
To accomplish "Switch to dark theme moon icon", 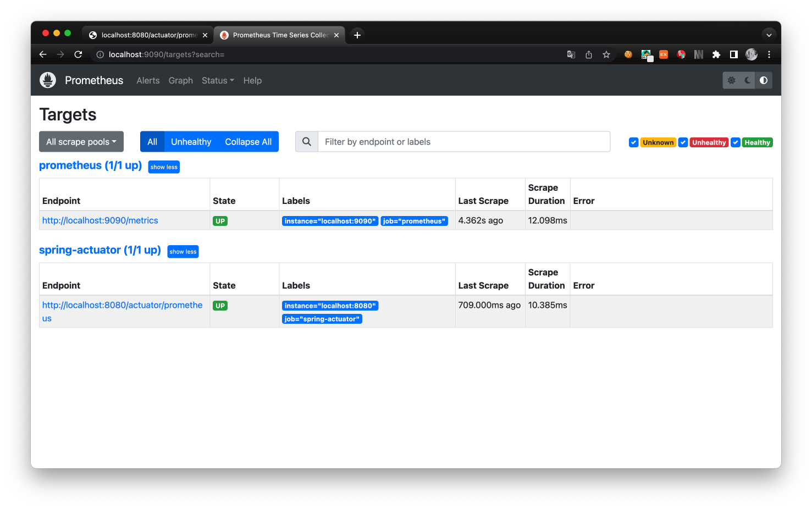I will tap(748, 80).
